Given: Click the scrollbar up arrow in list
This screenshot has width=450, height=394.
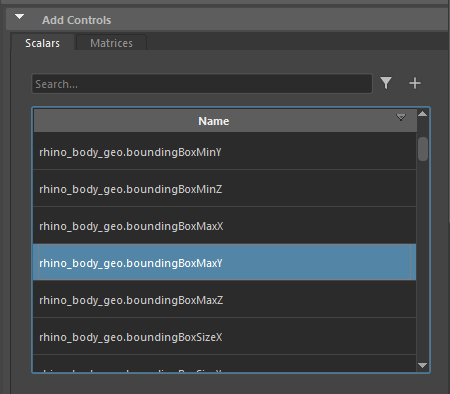Looking at the screenshot, I should [423, 114].
